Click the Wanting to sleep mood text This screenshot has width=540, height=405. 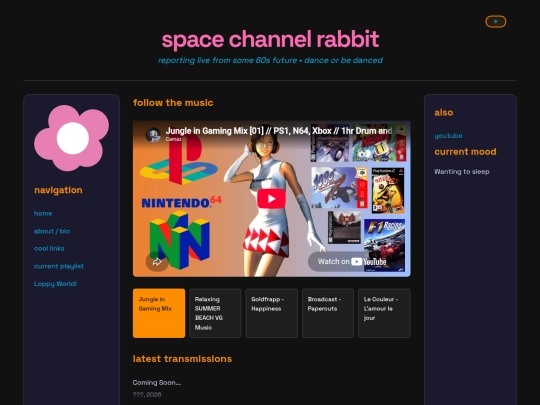point(461,172)
